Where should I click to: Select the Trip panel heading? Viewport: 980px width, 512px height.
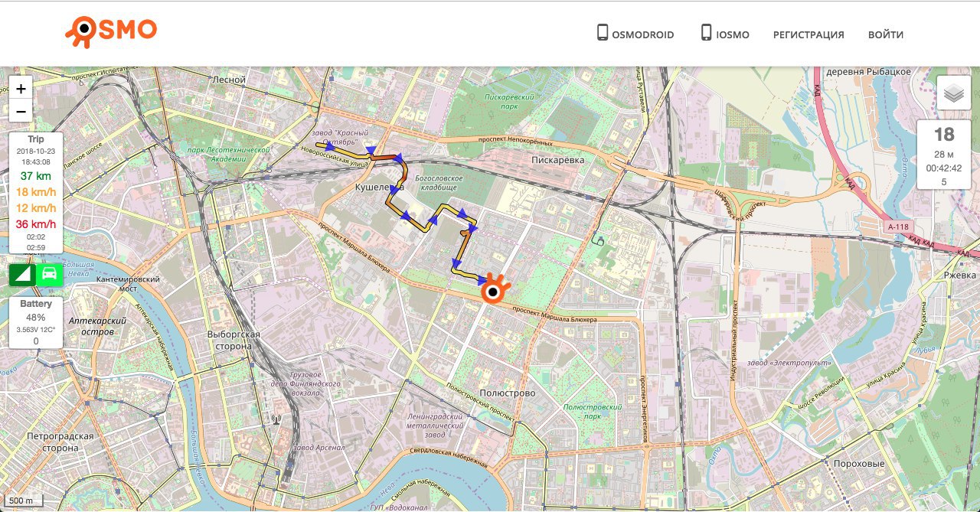(36, 139)
